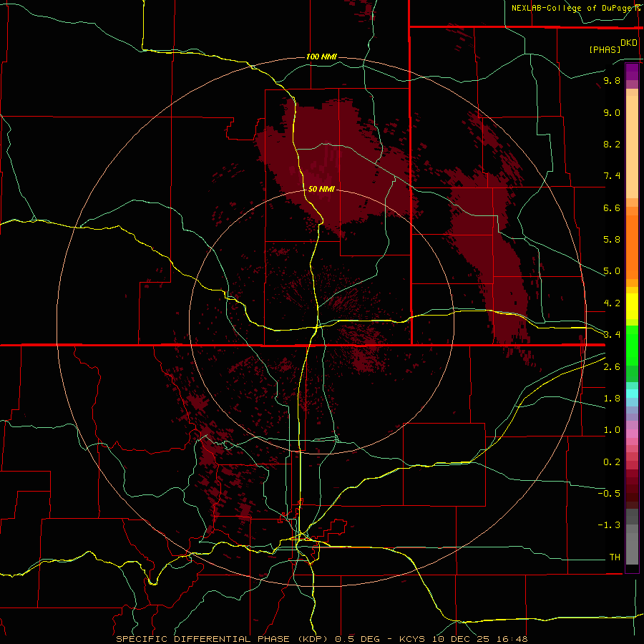This screenshot has width=644, height=644.
Task: Click the 7.4 value on the color scale
Action: [x=612, y=176]
